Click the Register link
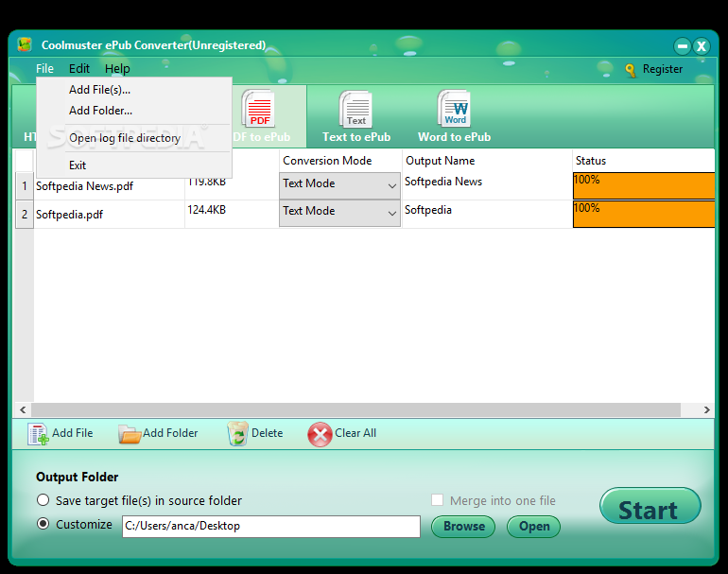 click(x=663, y=69)
